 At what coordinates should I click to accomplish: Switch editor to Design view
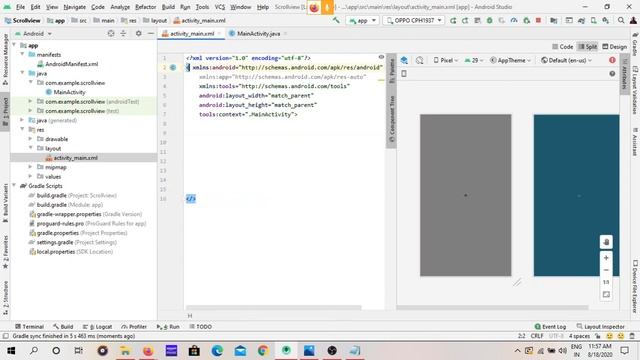(x=614, y=47)
